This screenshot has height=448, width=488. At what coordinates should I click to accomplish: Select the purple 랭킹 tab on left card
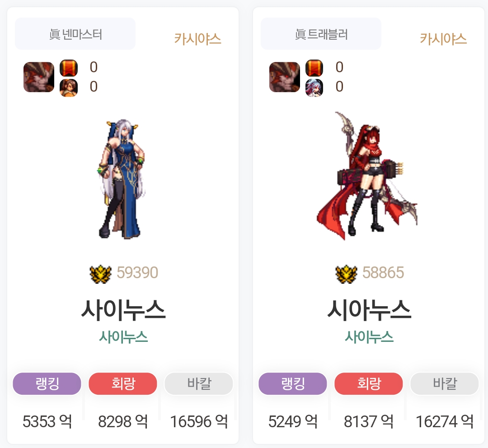[x=47, y=383]
